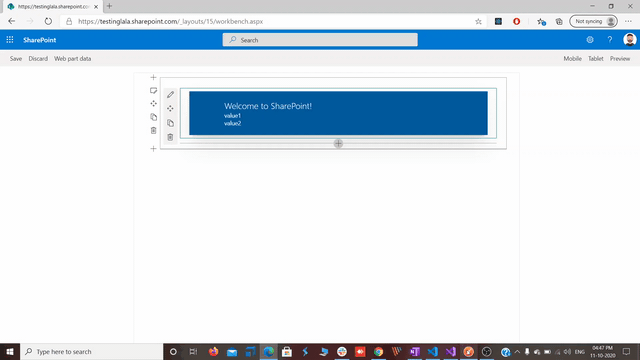Delete the web part
The width and height of the screenshot is (640, 360).
click(x=170, y=137)
